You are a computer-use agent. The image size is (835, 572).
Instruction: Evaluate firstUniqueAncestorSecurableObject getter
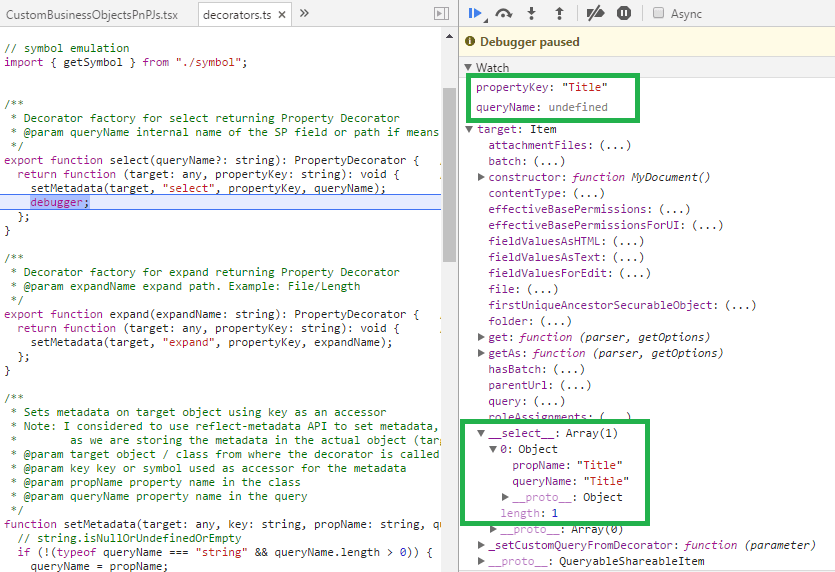click(741, 305)
